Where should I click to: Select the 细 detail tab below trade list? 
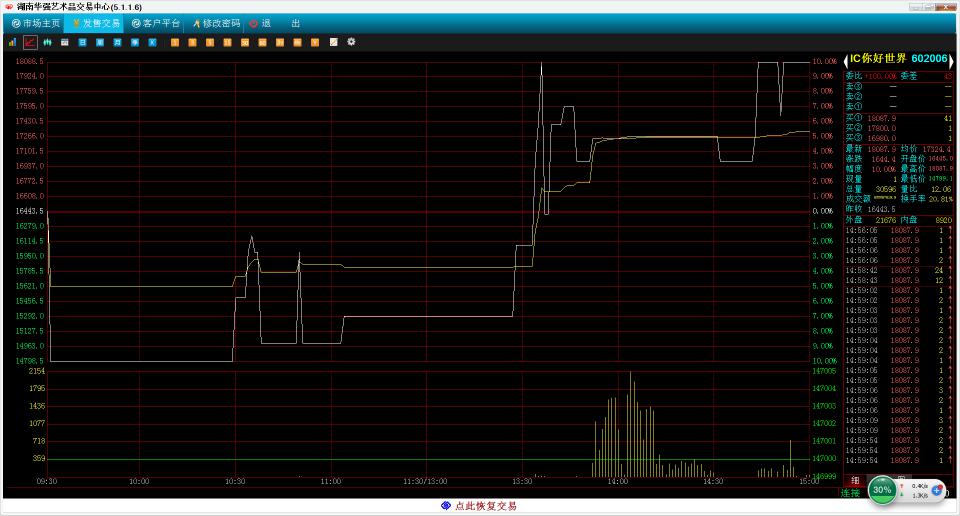pos(853,480)
